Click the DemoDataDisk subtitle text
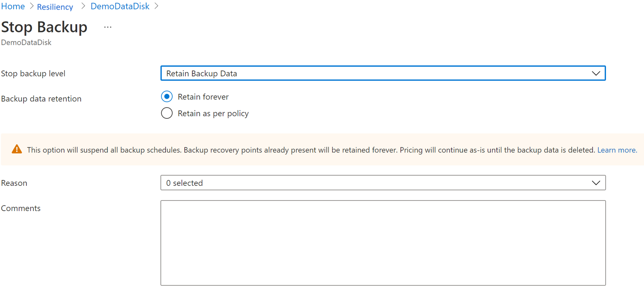This screenshot has width=644, height=294. point(26,43)
